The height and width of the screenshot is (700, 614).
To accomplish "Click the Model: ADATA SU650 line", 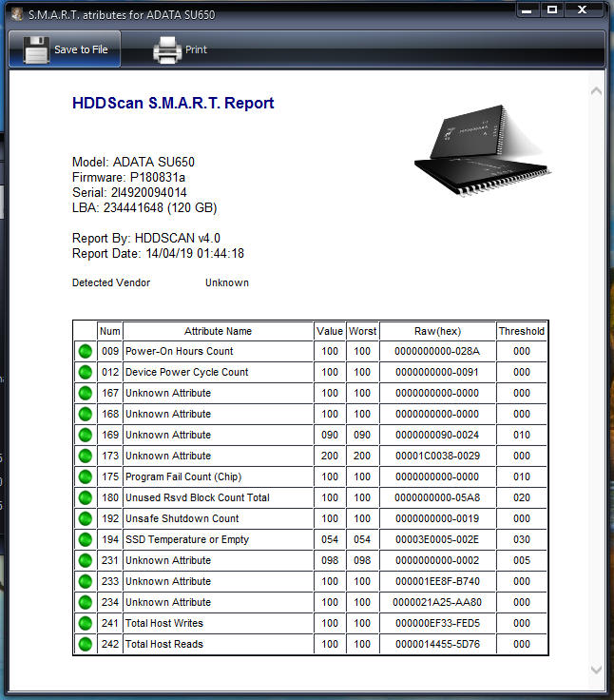I will (133, 162).
